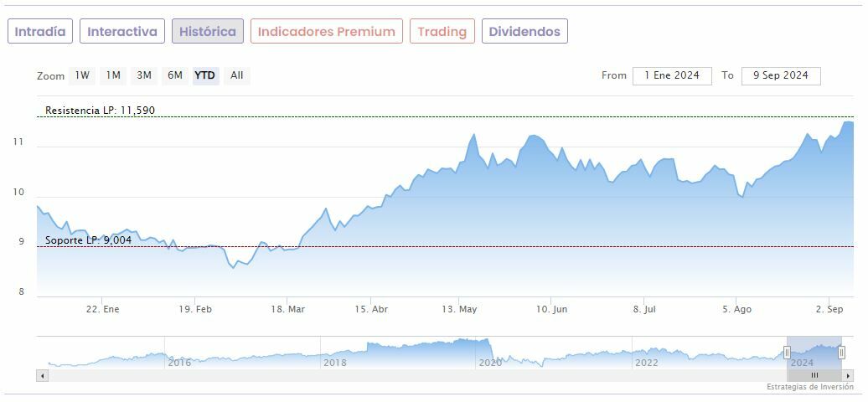This screenshot has width=868, height=402.
Task: Click the right range handle in navigator
Action: (x=842, y=353)
